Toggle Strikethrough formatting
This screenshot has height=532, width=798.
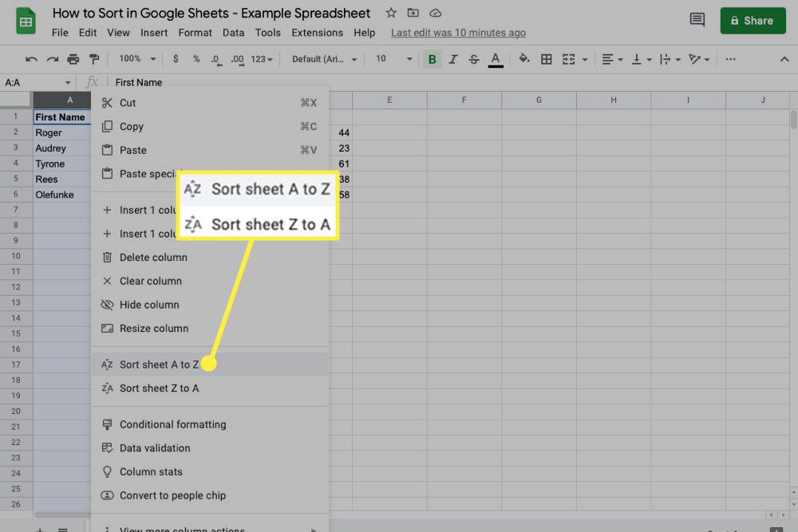point(474,60)
